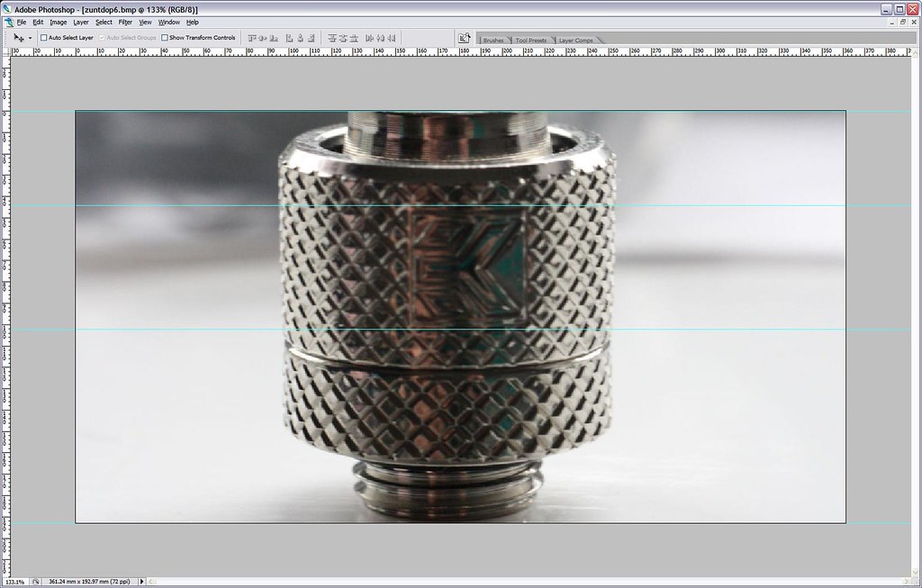Screen dimensions: 922x588
Task: Click the Align Left Edges icon
Action: [289, 38]
